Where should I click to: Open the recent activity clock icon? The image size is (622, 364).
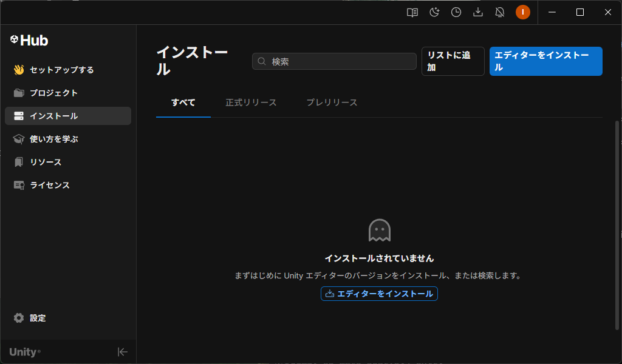456,12
